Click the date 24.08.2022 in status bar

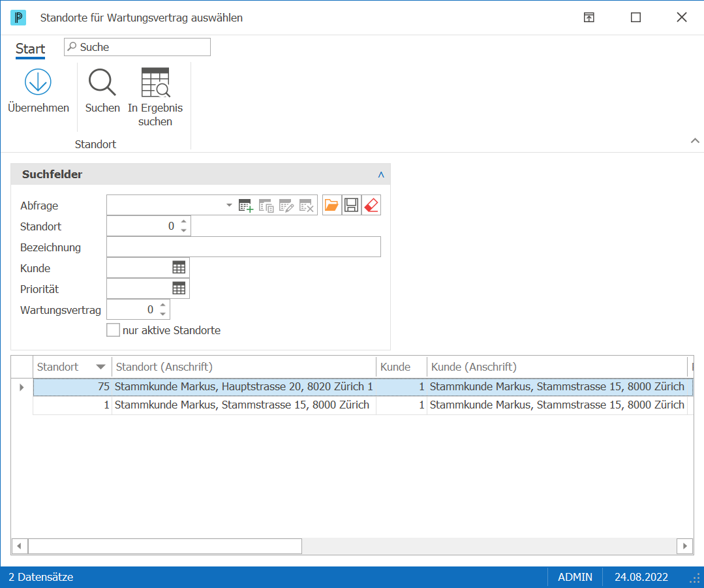click(x=641, y=577)
